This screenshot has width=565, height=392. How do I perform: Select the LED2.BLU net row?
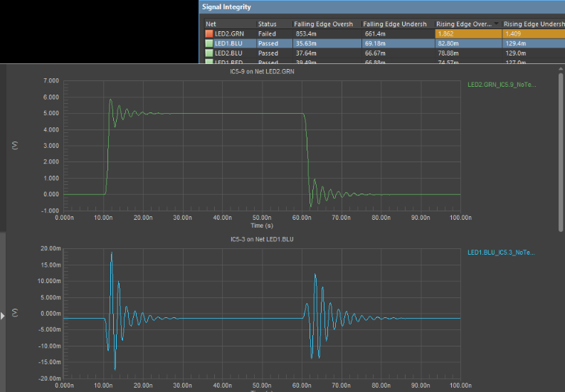click(384, 53)
